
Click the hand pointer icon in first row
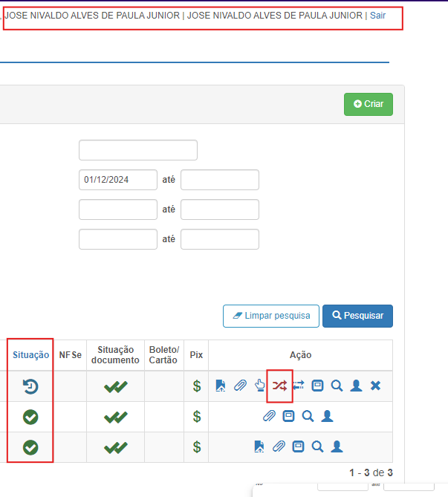click(259, 386)
